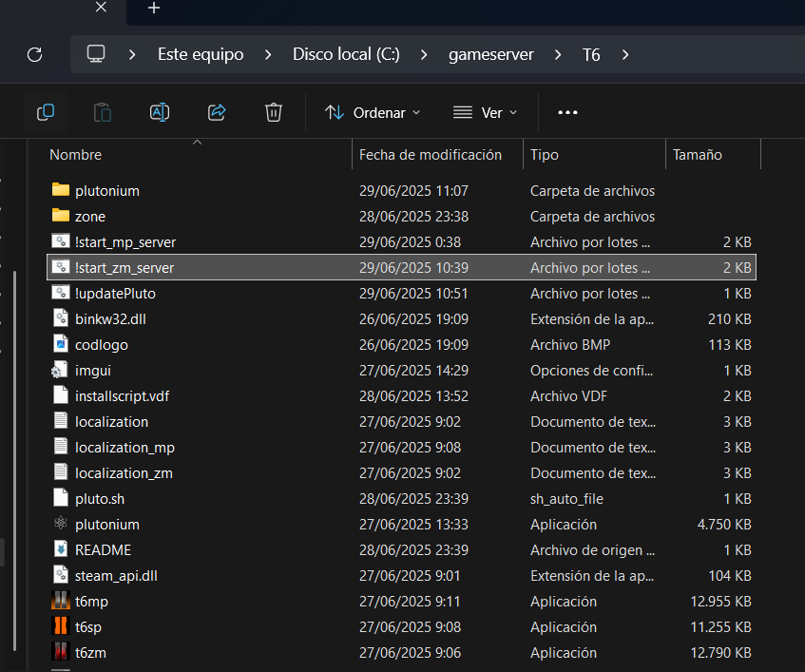Go to Disco local (C:) in breadcrumb
Screen dimensions: 805x672
346,54
